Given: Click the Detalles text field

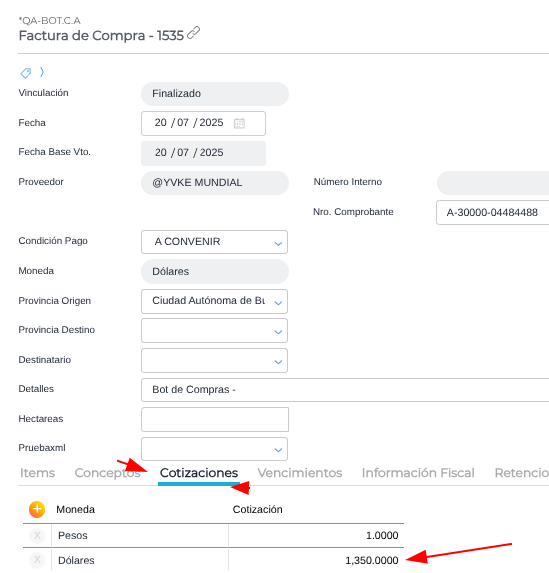Looking at the screenshot, I should (345, 390).
